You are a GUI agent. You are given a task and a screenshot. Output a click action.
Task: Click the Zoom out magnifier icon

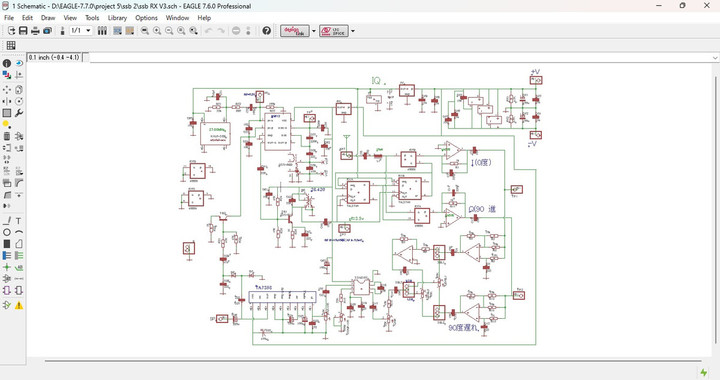tap(169, 31)
